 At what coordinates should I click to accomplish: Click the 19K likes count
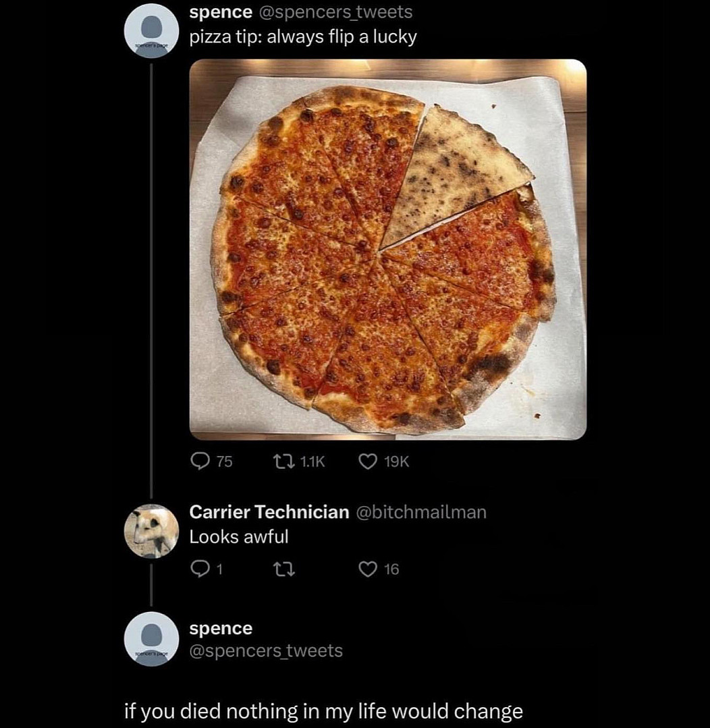pos(396,461)
